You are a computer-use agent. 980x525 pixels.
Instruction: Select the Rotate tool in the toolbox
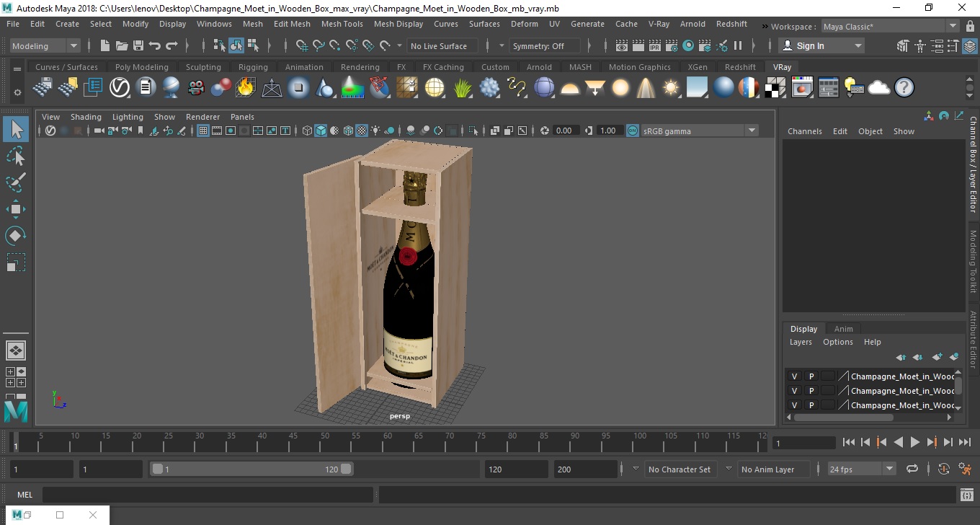pyautogui.click(x=16, y=236)
